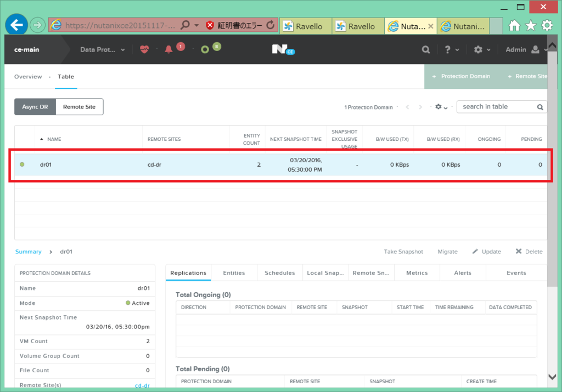The height and width of the screenshot is (392, 562).
Task: Add a new Remote Site
Action: tap(527, 76)
